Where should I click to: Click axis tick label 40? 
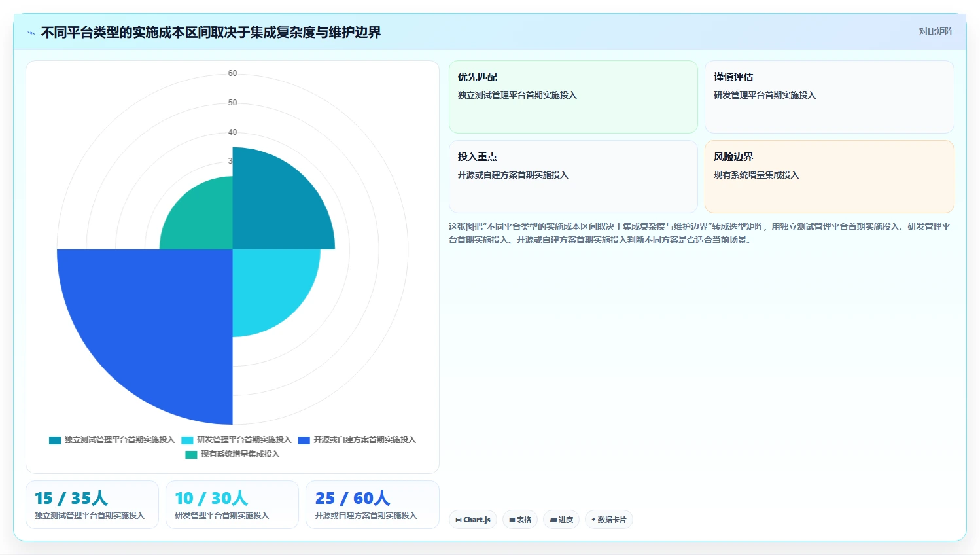[232, 132]
